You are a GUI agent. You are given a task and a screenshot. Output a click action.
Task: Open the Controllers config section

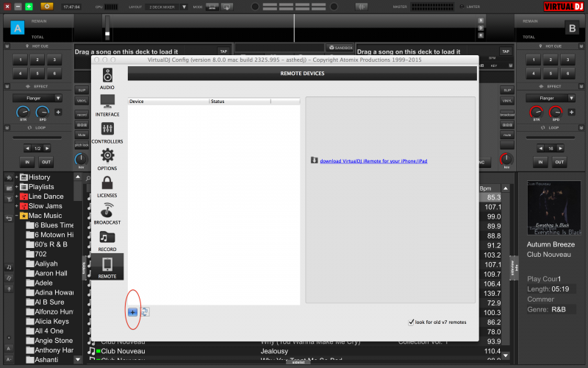(x=107, y=133)
